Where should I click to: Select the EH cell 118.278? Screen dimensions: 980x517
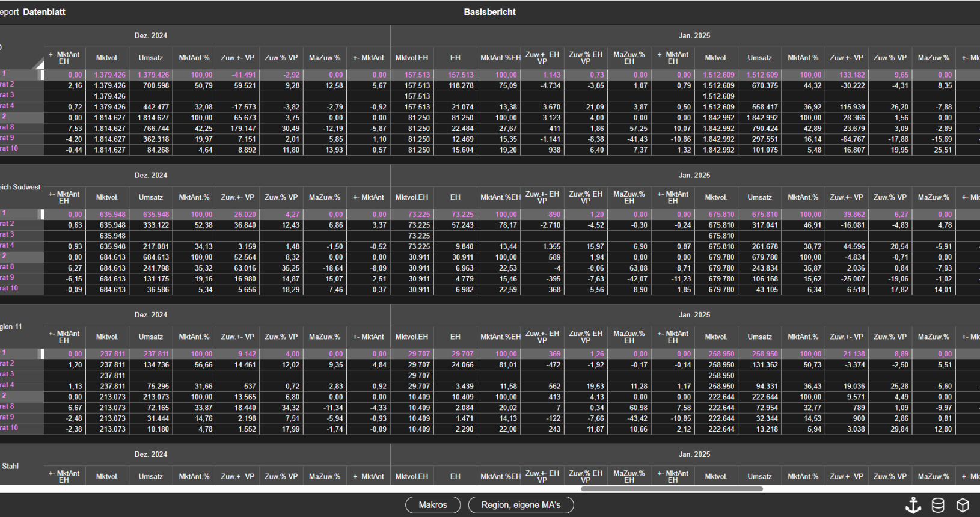[456, 86]
